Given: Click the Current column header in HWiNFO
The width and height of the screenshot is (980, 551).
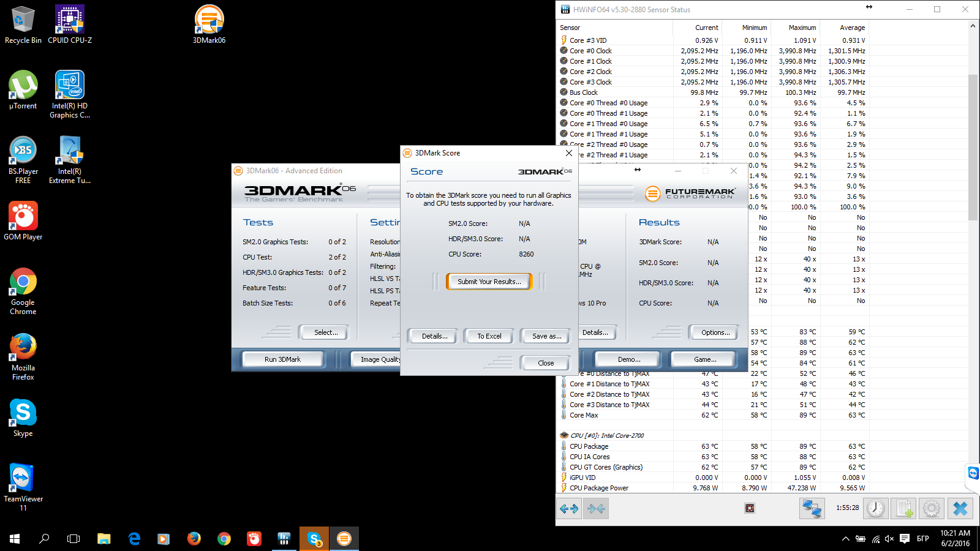Looking at the screenshot, I should [698, 28].
